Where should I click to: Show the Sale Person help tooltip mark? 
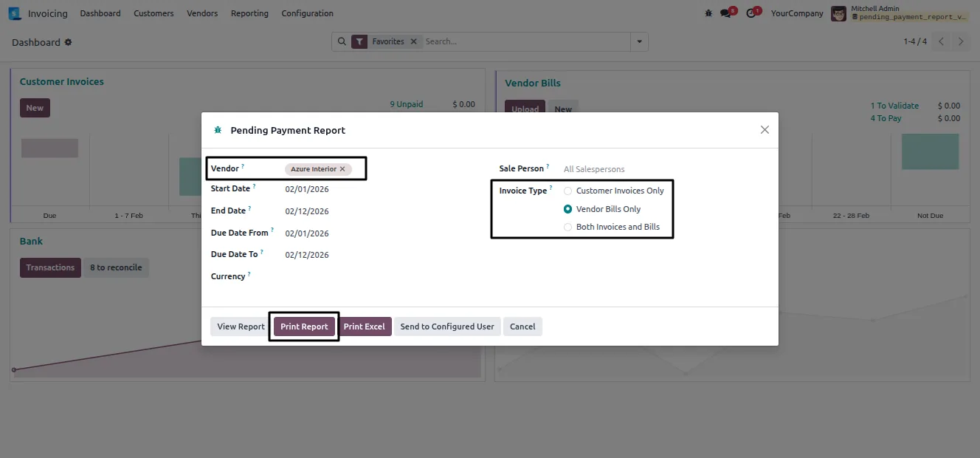[548, 167]
